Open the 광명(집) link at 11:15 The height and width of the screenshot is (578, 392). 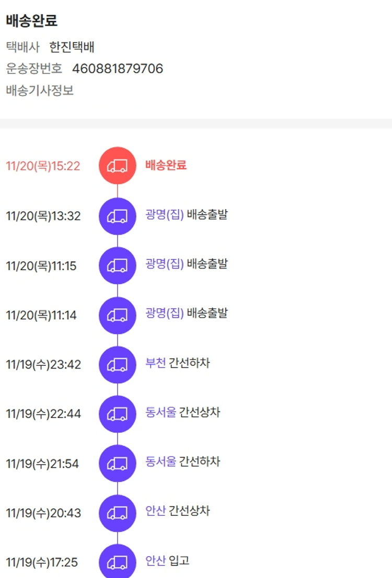[165, 264]
